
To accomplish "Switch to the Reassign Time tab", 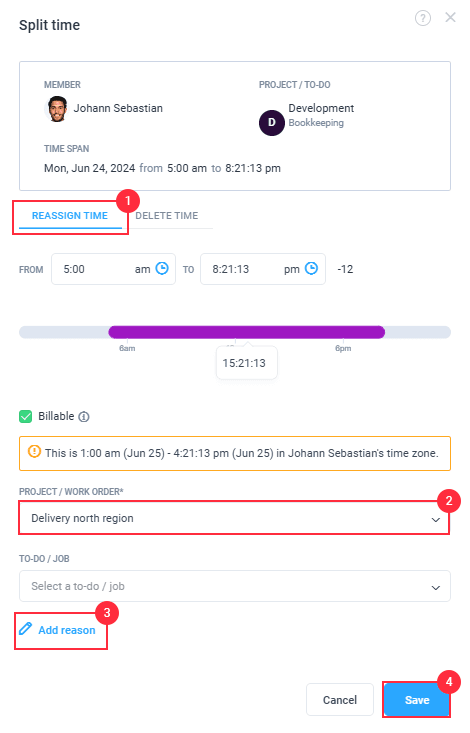I will tap(70, 216).
